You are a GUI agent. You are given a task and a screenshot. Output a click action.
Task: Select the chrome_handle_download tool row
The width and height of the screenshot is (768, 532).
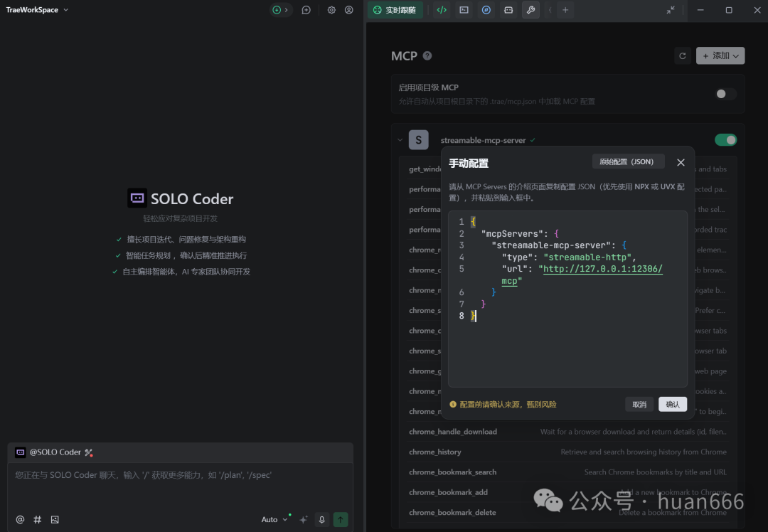pyautogui.click(x=567, y=432)
